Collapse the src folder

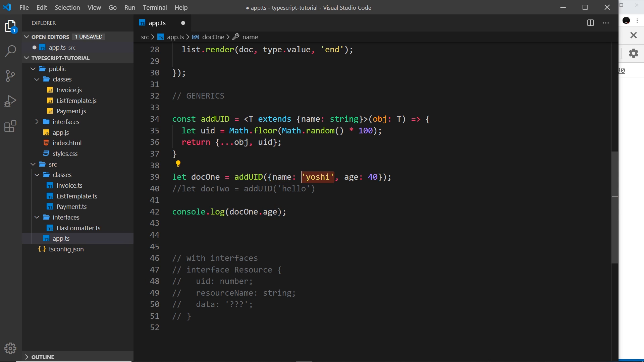pos(33,164)
